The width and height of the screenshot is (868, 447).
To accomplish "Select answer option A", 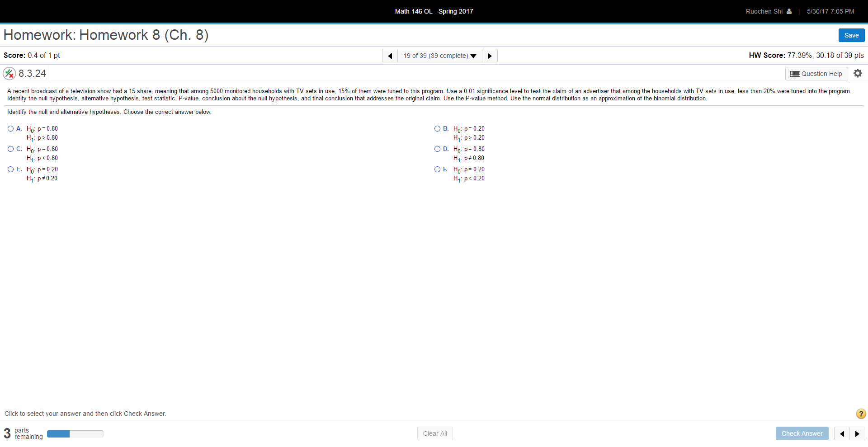I will tap(10, 128).
